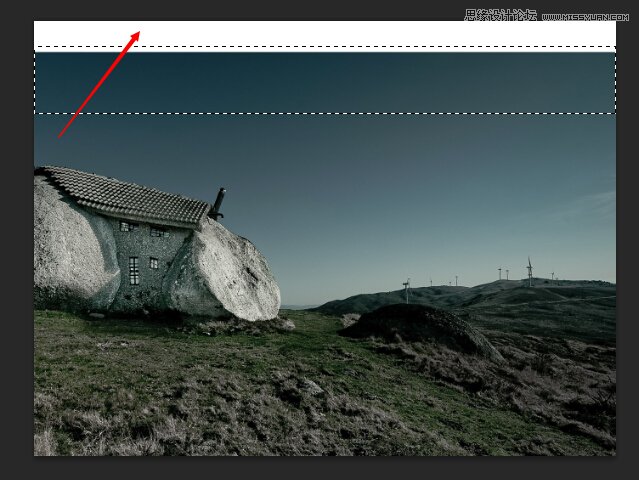Click the stone house's tiled roof
The height and width of the screenshot is (480, 639).
[x=123, y=196]
